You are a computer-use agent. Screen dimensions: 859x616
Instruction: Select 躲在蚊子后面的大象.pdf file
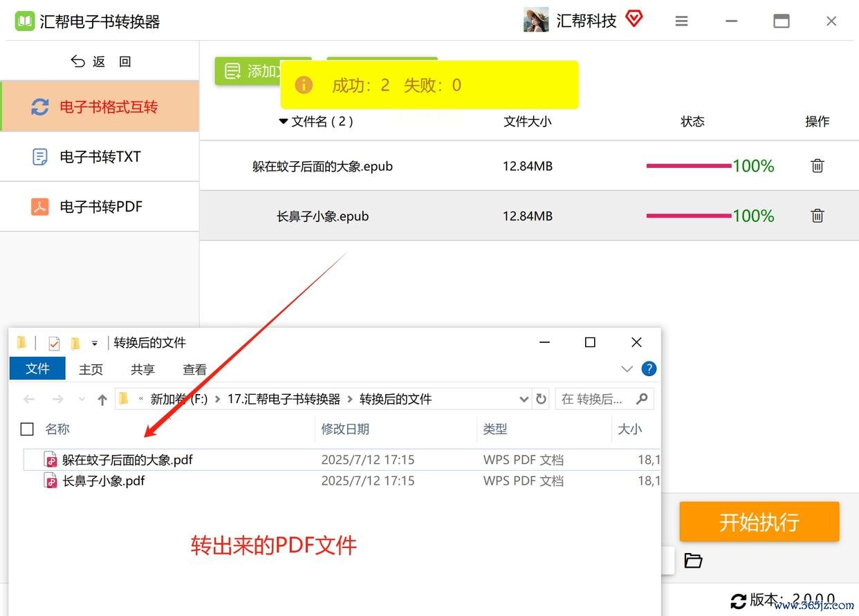[127, 460]
